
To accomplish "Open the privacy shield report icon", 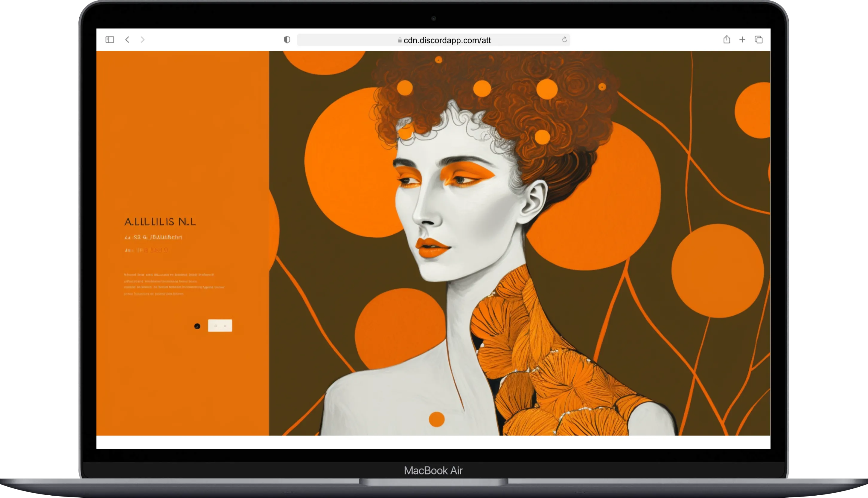I will [x=287, y=40].
